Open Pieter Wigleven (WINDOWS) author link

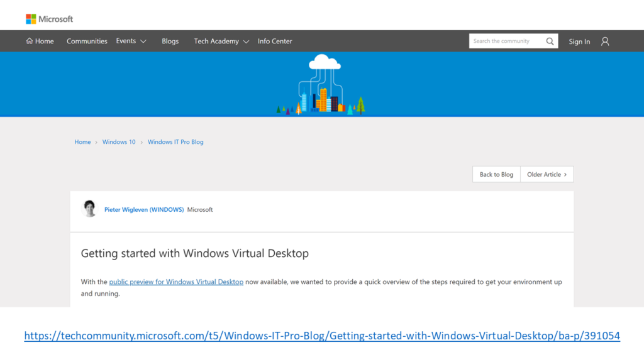(x=144, y=209)
